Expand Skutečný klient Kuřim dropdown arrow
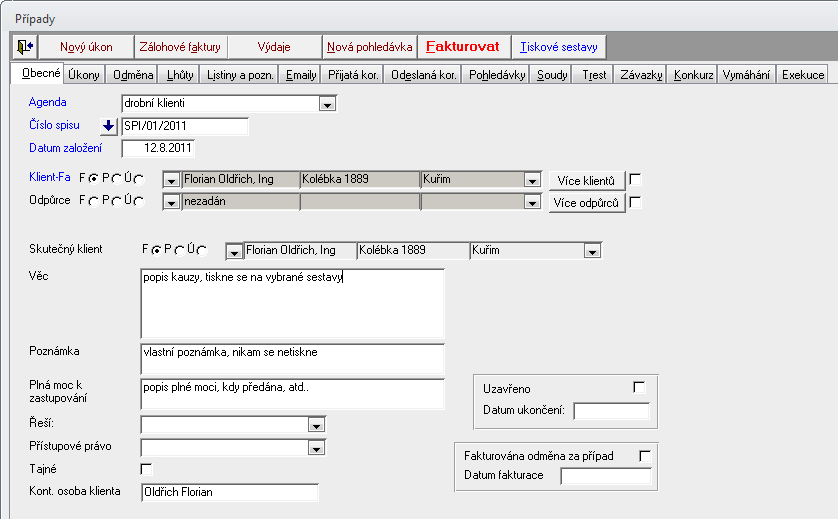 pos(592,251)
